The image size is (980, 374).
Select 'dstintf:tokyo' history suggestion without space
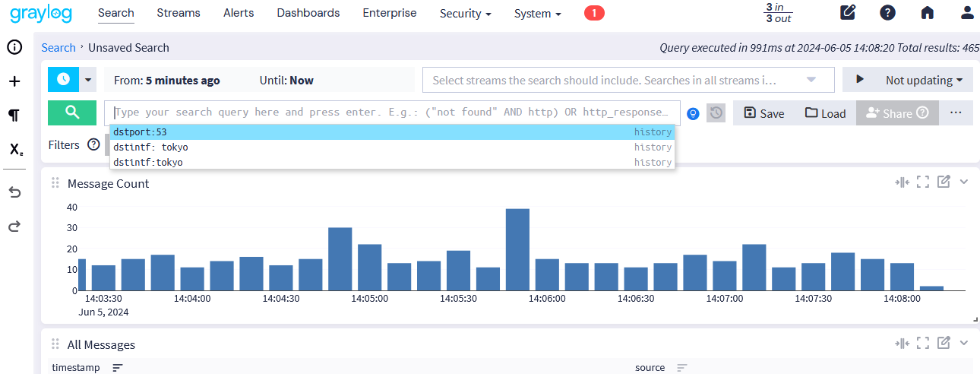[x=392, y=163]
